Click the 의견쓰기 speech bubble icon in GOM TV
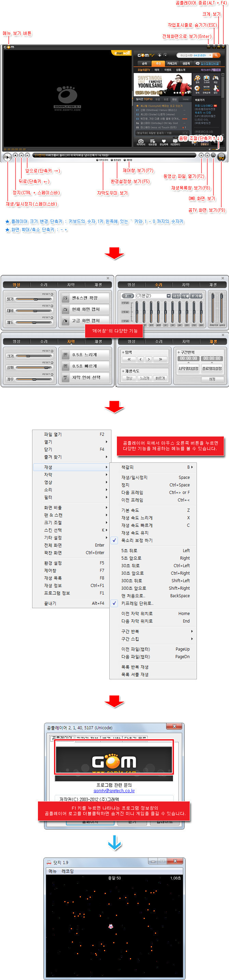Image resolution: width=229 pixels, height=980 pixels. (175, 142)
